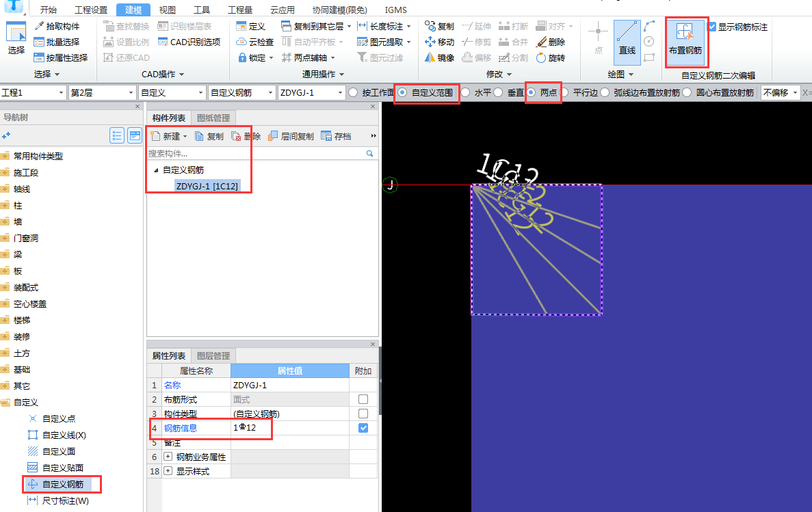Image resolution: width=812 pixels, height=512 pixels.
Task: Select the 移动 move tool
Action: [439, 42]
